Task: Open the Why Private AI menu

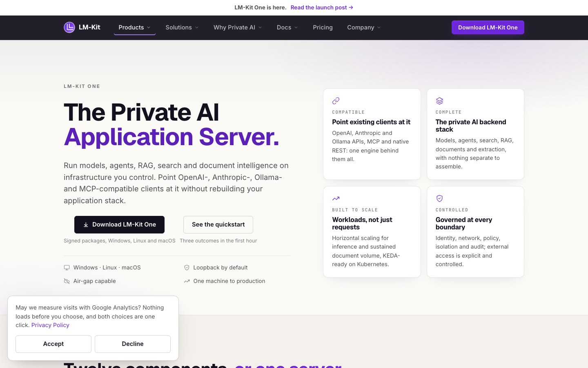Action: point(238,27)
